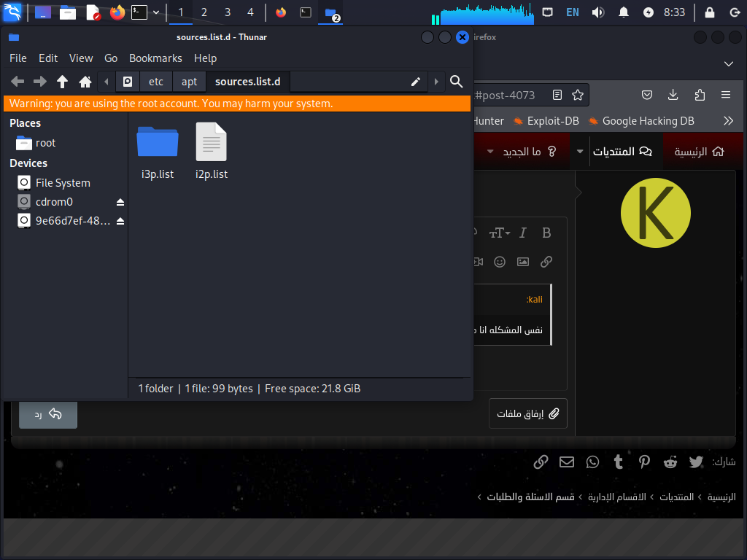This screenshot has height=560, width=747.
Task: Open notifications bell in panel
Action: tap(623, 12)
